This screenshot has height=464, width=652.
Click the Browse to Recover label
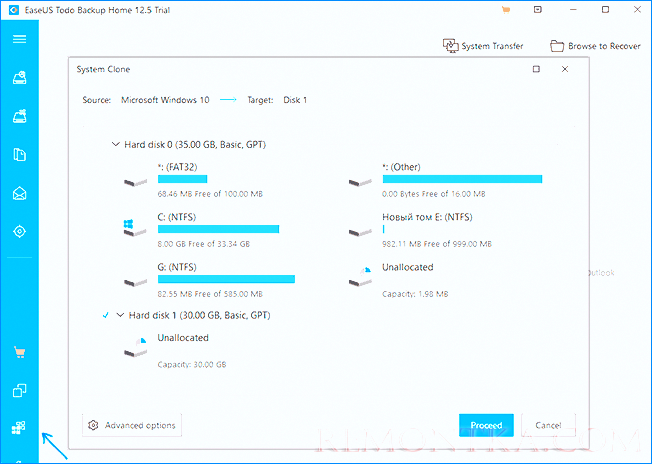click(x=604, y=46)
